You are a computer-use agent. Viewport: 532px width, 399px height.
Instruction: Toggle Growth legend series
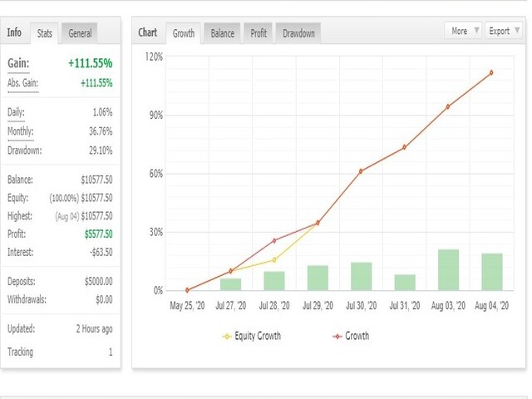click(351, 336)
